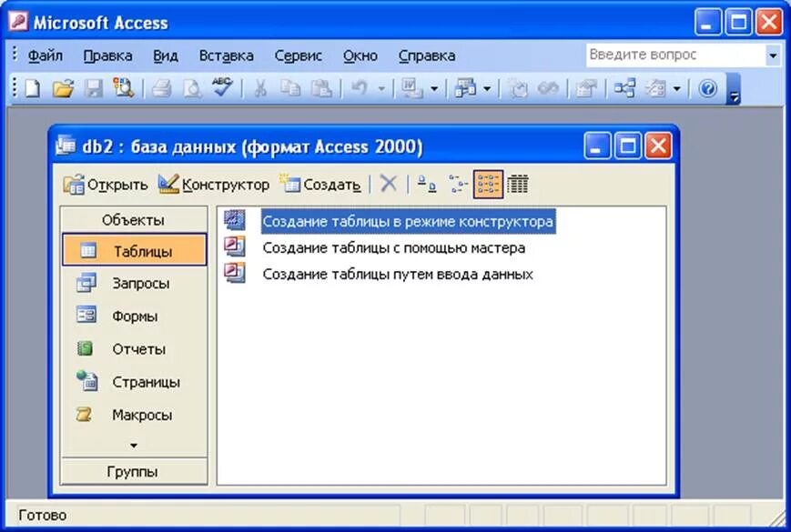
Task: Open the Undo history dropdown arrow
Action: click(x=381, y=89)
